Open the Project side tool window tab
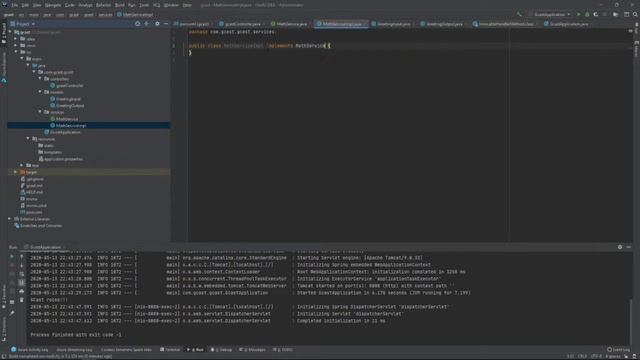Viewport: 640px width, 360px height. click(4, 33)
